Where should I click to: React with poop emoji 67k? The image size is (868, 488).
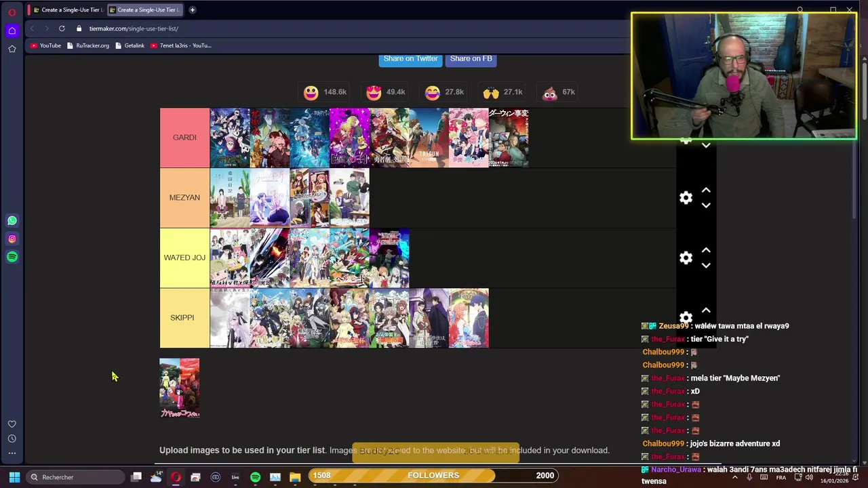point(559,92)
